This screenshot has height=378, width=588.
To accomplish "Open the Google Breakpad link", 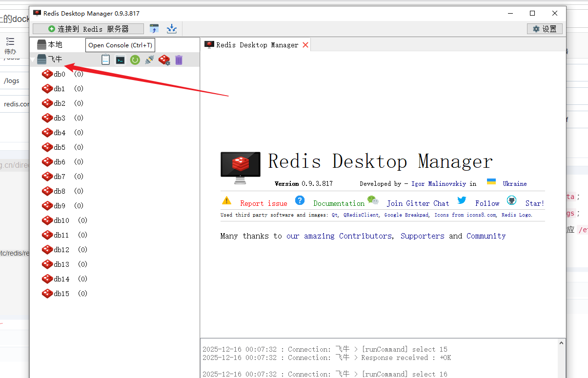I will pyautogui.click(x=407, y=215).
